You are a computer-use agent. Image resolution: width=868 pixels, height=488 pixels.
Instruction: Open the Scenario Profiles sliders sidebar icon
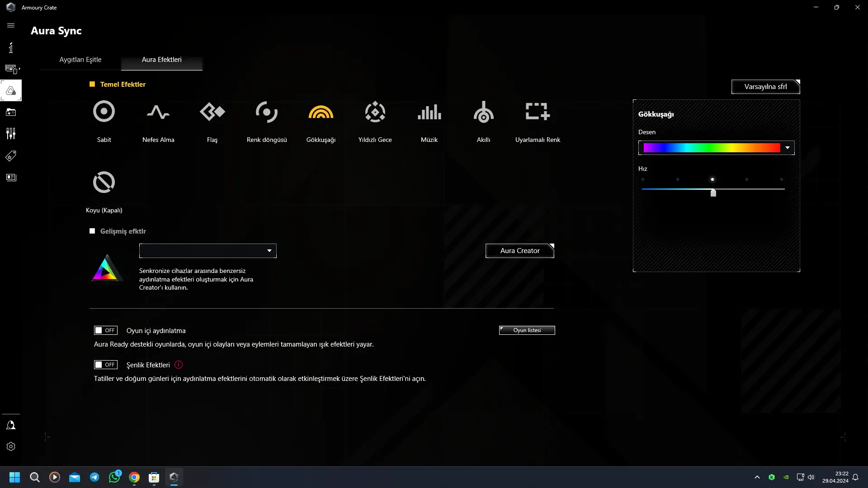[x=11, y=134]
